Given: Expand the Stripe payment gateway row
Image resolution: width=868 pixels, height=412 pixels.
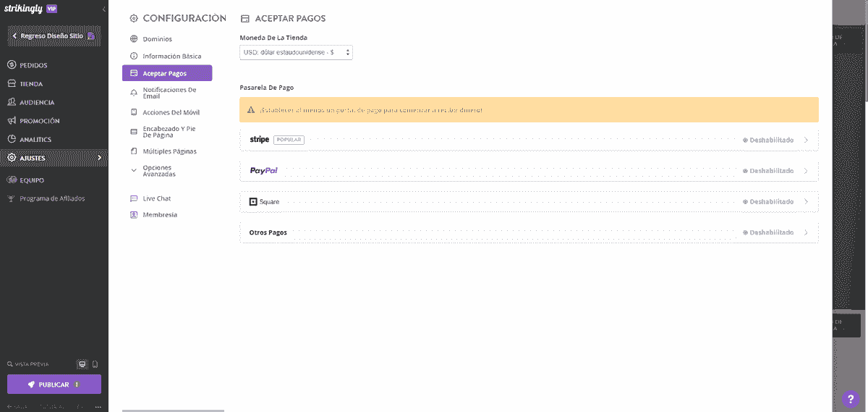Looking at the screenshot, I should (529, 140).
